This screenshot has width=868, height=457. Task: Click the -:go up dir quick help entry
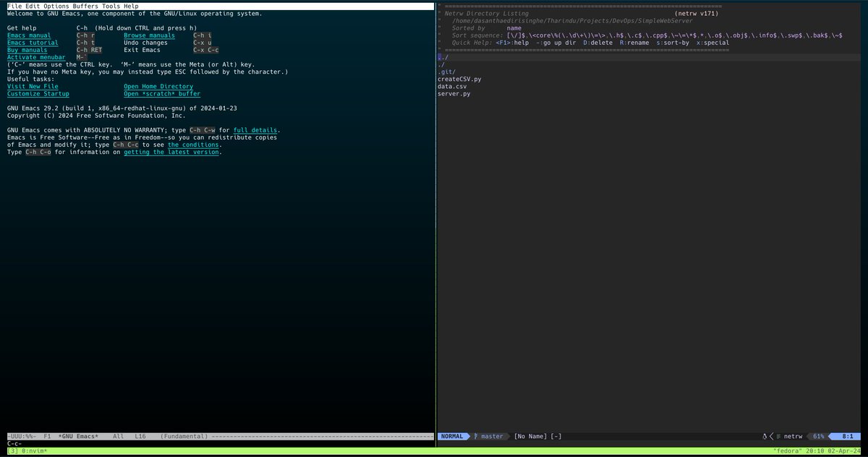pyautogui.click(x=556, y=43)
